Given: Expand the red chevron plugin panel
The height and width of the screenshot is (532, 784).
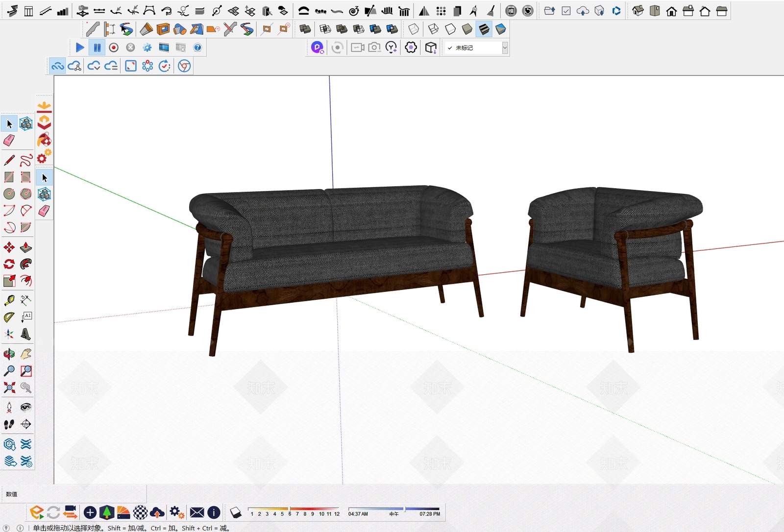Looking at the screenshot, I should coord(44,121).
